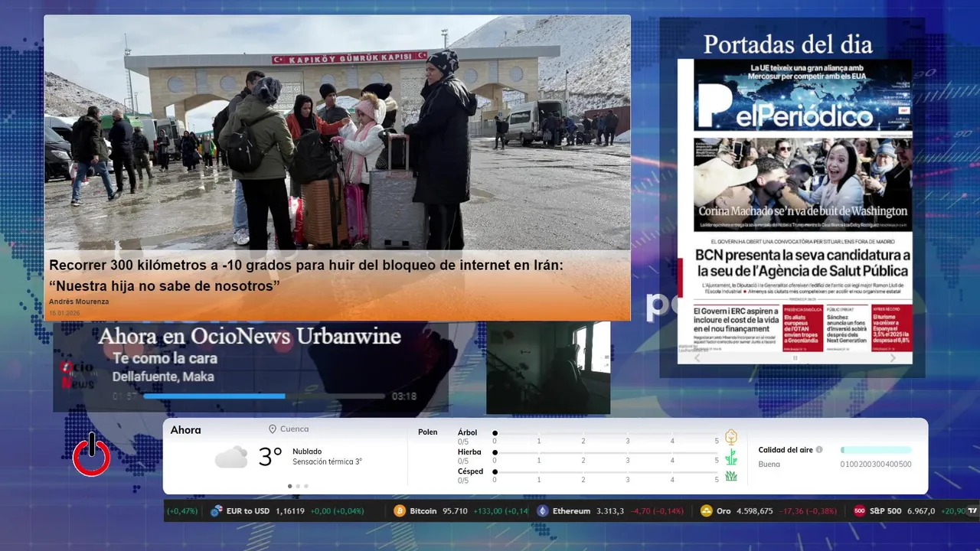Image resolution: width=980 pixels, height=551 pixels.
Task: Click the Césped grass pollen icon
Action: (x=731, y=476)
